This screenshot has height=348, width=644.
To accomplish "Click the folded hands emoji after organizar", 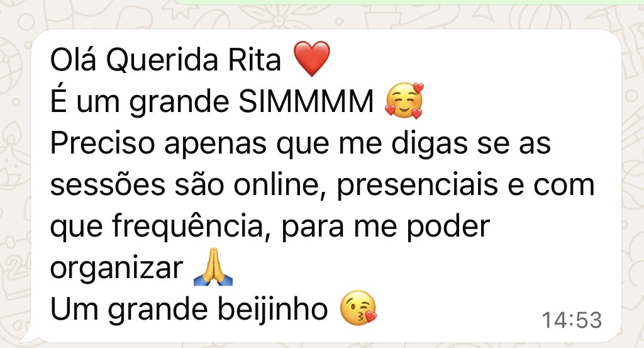I will (213, 267).
